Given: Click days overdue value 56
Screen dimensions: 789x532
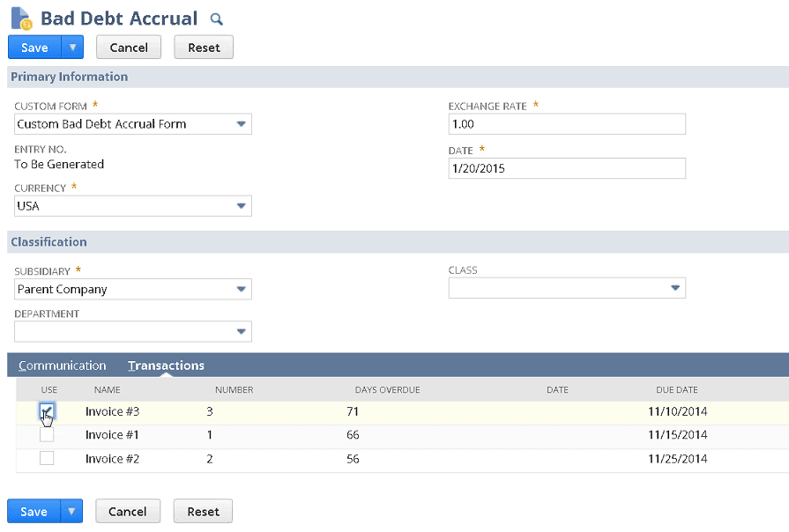Looking at the screenshot, I should (353, 459).
